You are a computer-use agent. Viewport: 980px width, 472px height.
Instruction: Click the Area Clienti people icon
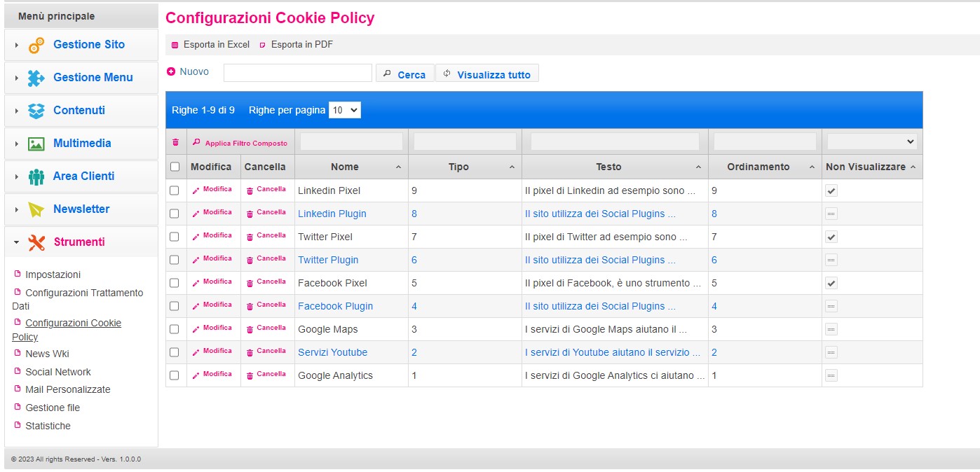click(36, 176)
